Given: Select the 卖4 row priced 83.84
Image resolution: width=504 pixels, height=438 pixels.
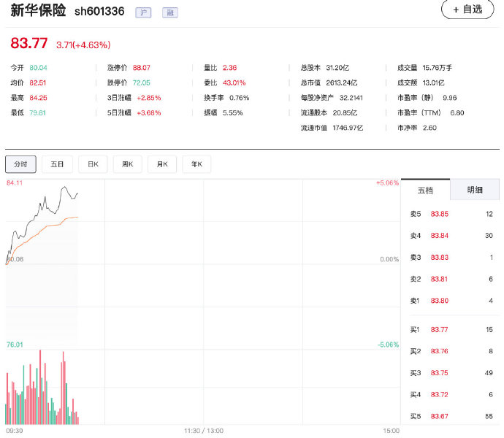Looking at the screenshot, I should (451, 236).
